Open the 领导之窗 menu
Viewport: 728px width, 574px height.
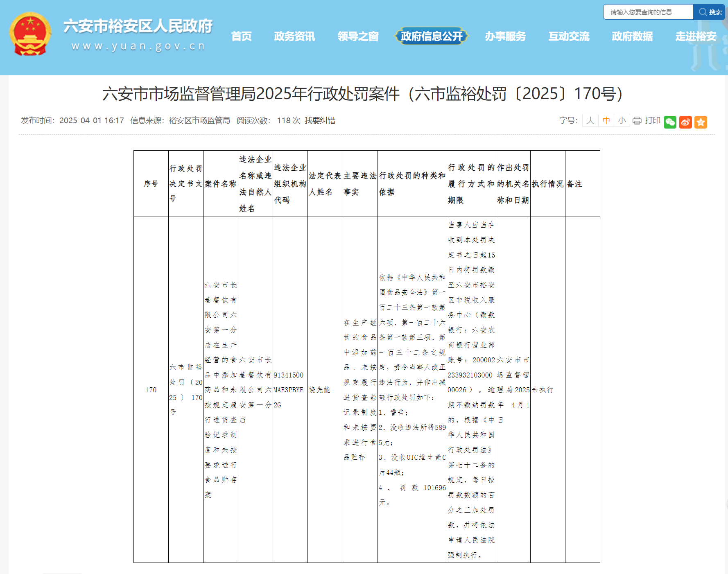[x=358, y=36]
